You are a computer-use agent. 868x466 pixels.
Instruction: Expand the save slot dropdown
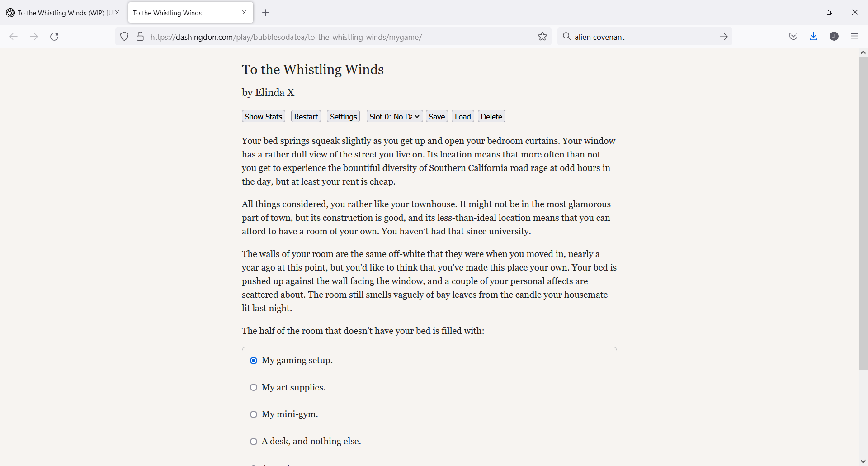[x=395, y=117]
